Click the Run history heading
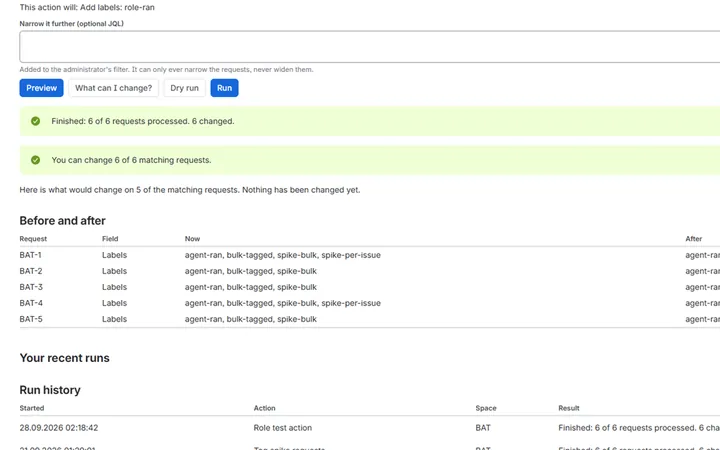The width and height of the screenshot is (720, 450). point(50,390)
